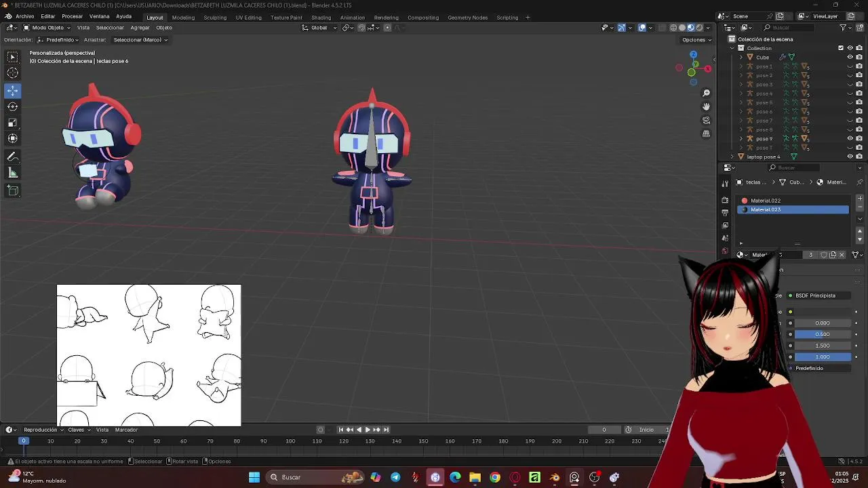Jump to timeline end frame
Viewport: 868px width, 488px height.
(386, 430)
